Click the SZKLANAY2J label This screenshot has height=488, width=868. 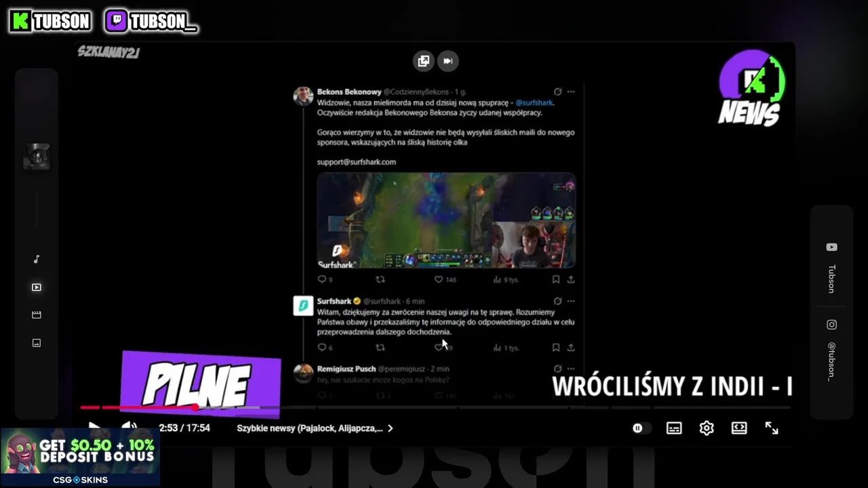108,52
